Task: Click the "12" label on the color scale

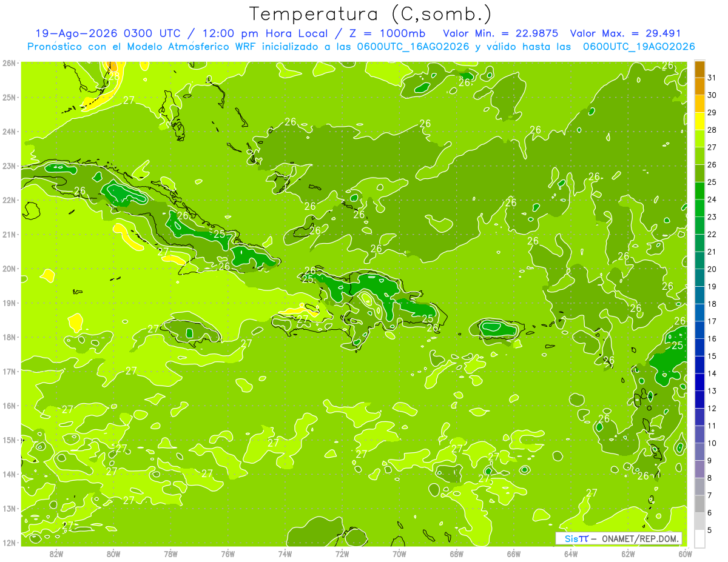Action: (x=712, y=409)
